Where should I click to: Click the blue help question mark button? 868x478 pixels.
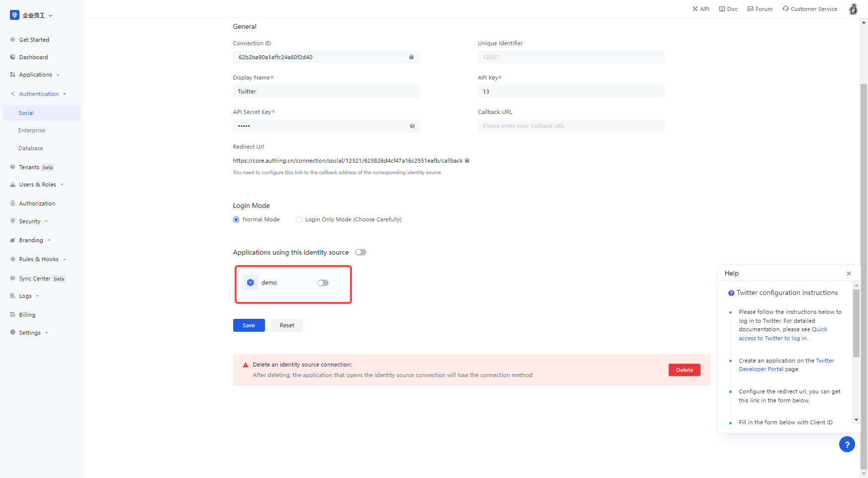click(x=847, y=444)
